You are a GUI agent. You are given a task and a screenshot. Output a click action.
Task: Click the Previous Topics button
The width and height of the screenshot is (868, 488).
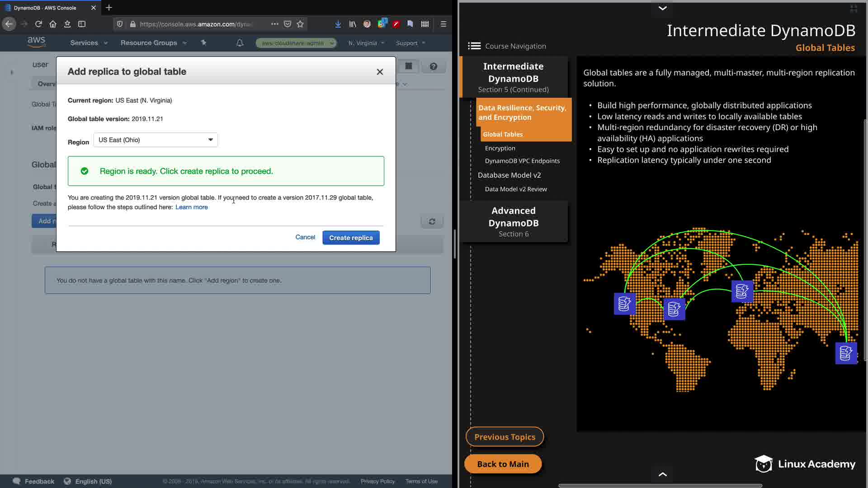pos(505,437)
